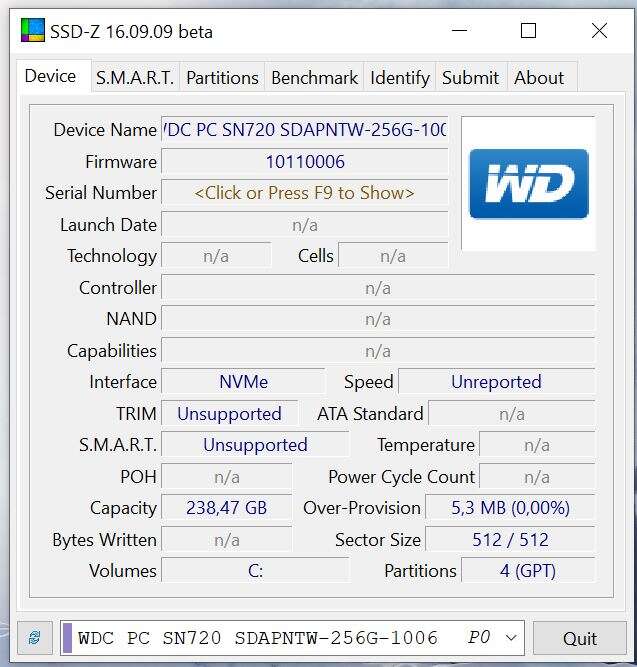The image size is (637, 667).
Task: Select the Identify tab
Action: [399, 78]
